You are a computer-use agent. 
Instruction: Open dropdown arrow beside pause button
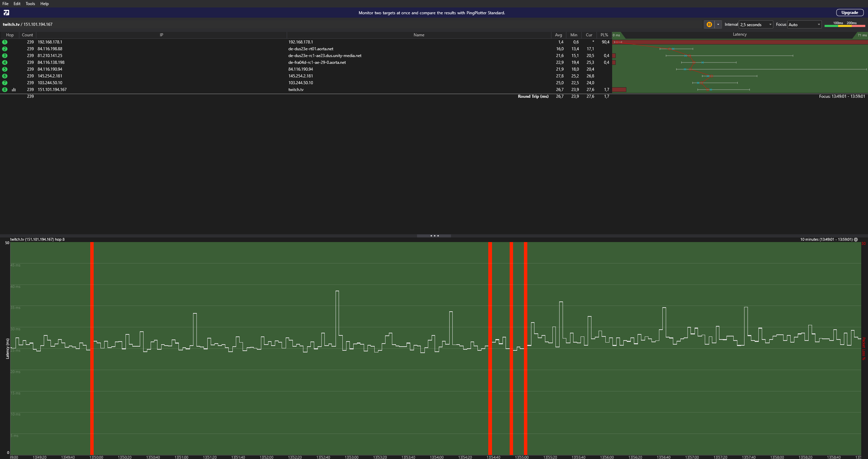coord(718,24)
